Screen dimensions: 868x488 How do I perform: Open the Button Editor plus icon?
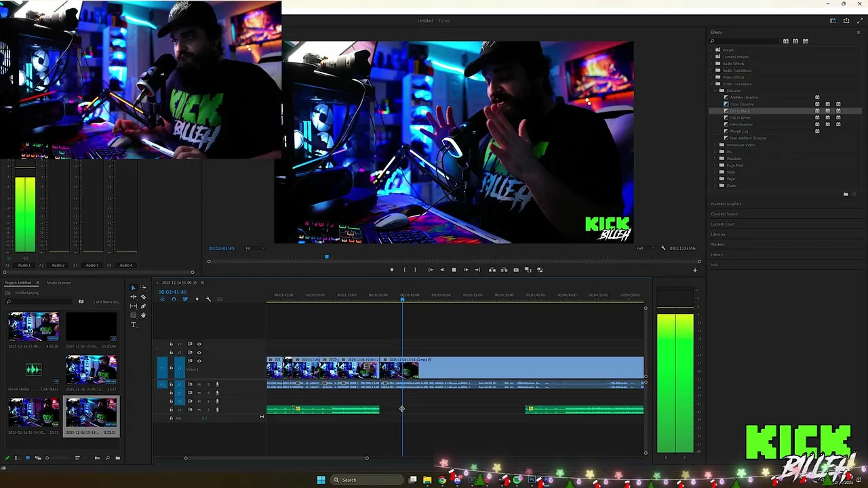pos(694,270)
